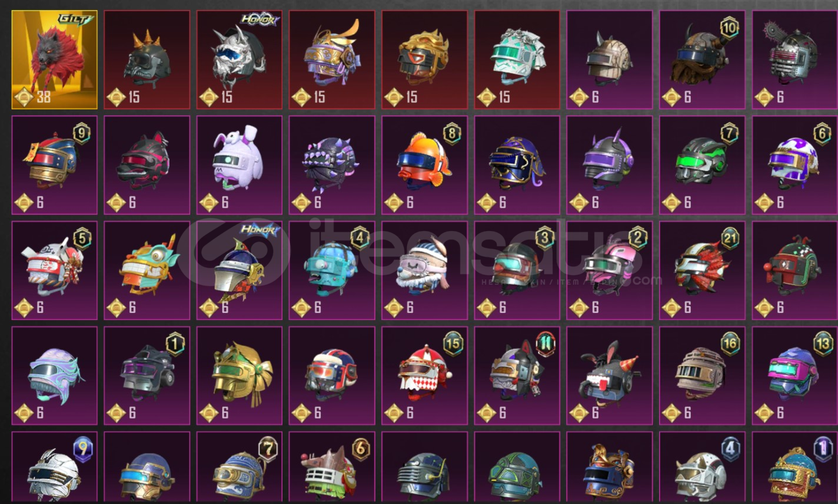
Task: Select the purple spiked dark helmet
Action: (332, 165)
